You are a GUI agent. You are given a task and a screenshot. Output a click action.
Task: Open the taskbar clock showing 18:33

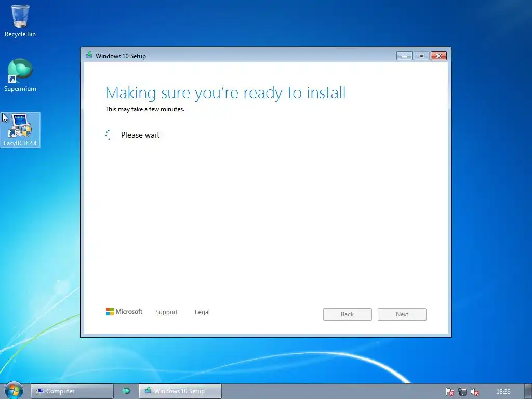(503, 392)
